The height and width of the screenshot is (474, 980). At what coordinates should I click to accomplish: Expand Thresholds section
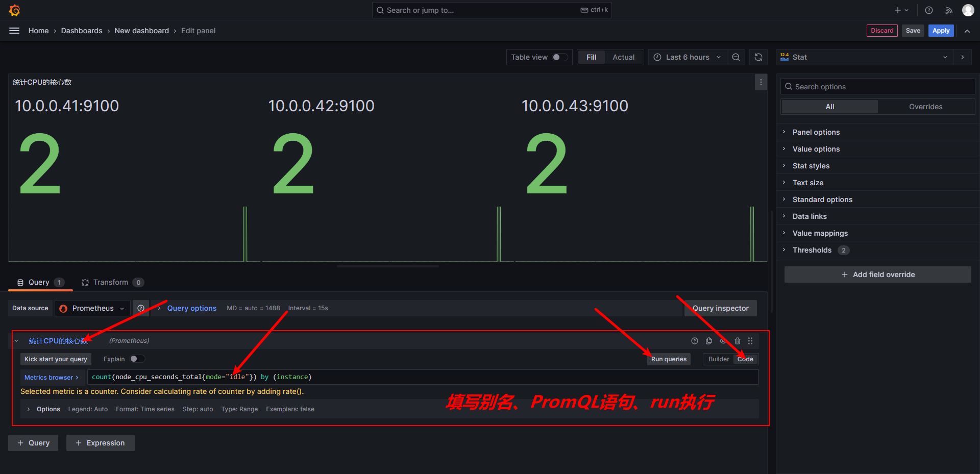click(x=812, y=250)
